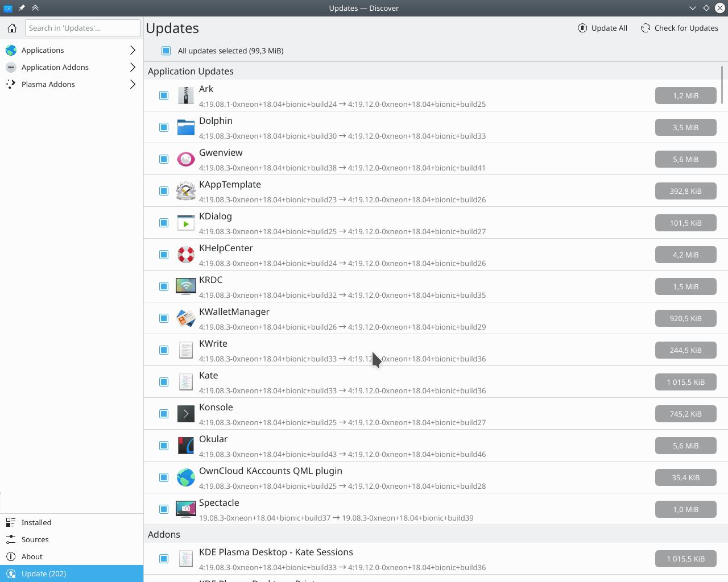Click the pin window icon in titlebar
Viewport: 728px width, 582px height.
click(x=22, y=8)
